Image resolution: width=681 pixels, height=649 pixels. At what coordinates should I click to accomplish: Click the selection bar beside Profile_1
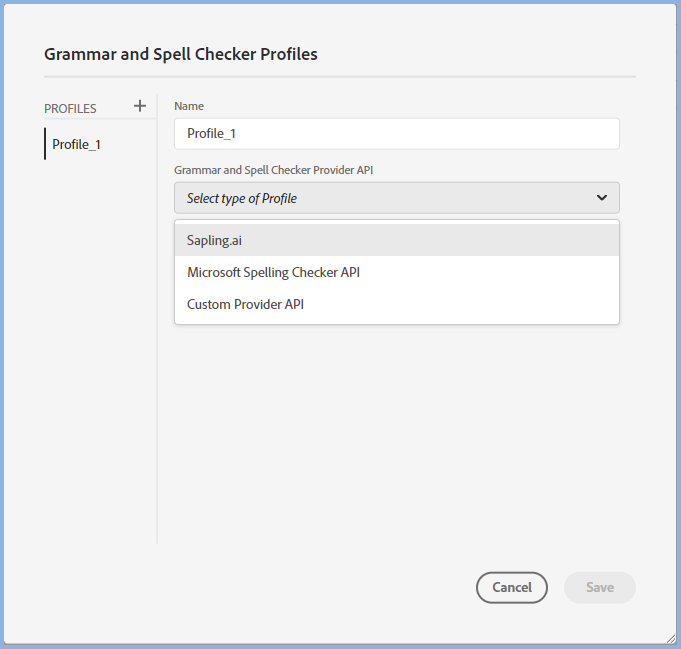coord(45,144)
